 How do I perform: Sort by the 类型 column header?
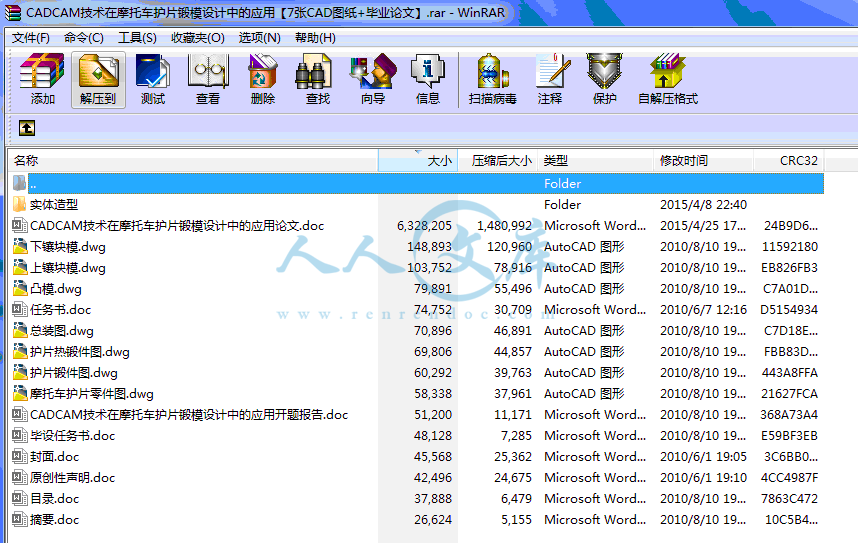[595, 160]
